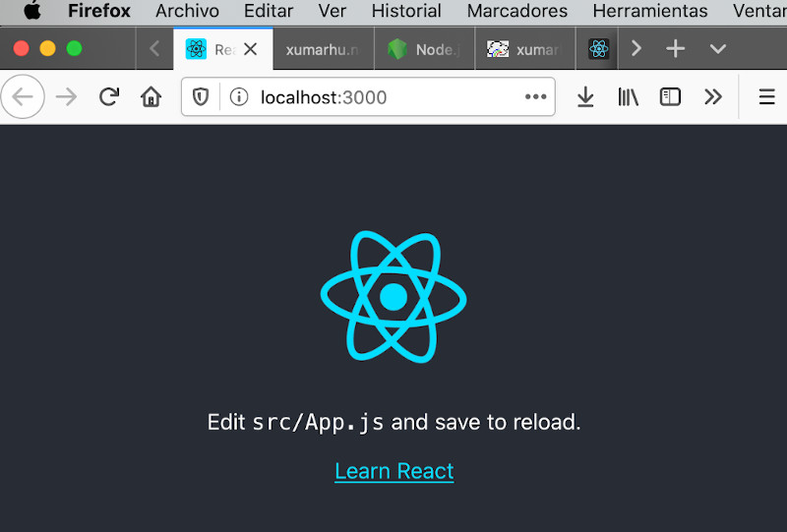Follow the Learn React link

pyautogui.click(x=393, y=471)
